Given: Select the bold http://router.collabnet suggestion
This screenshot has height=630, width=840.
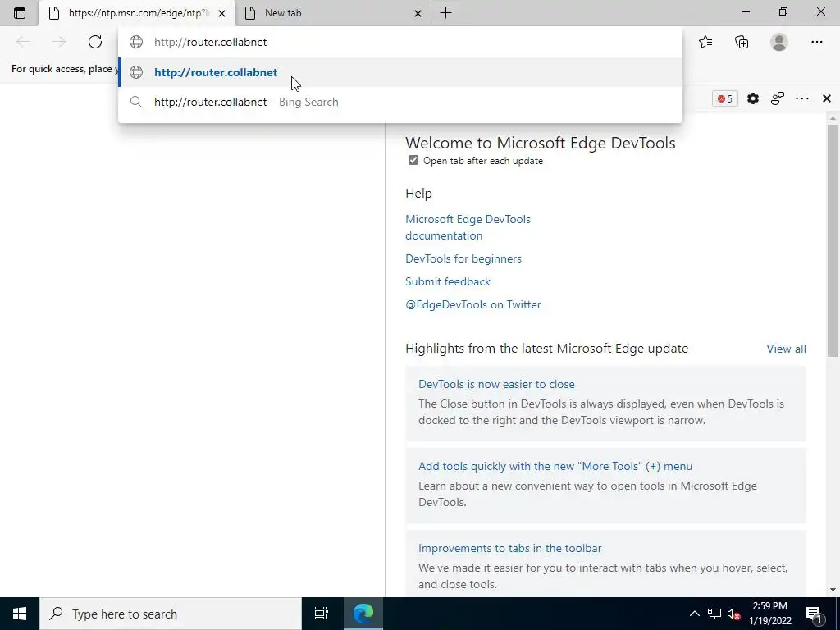Looking at the screenshot, I should [400, 72].
